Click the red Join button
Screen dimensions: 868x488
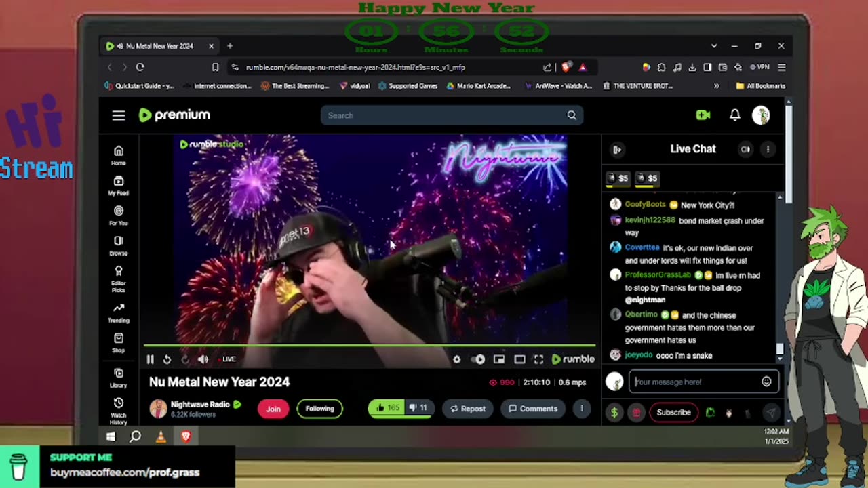273,409
